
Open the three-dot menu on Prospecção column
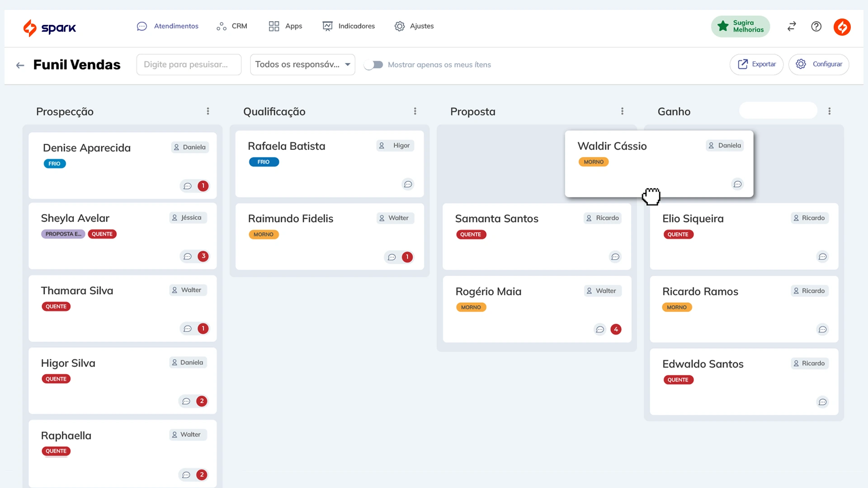coord(208,111)
